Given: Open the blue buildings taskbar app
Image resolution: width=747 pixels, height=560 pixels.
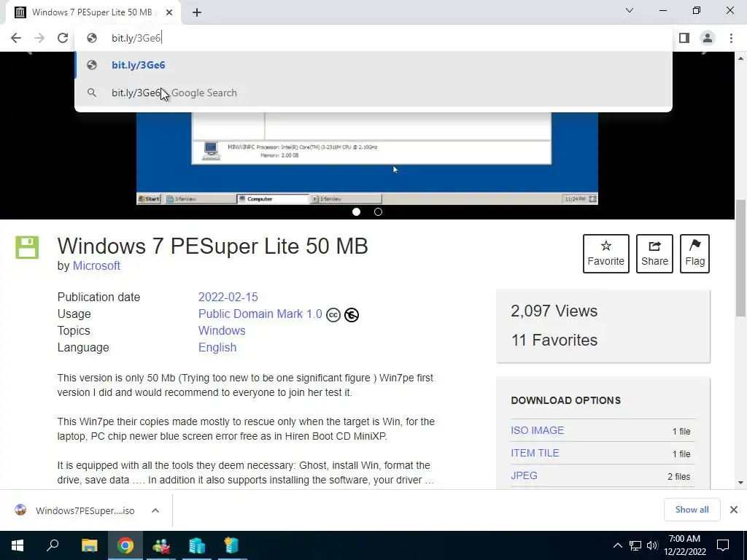Looking at the screenshot, I should point(197,545).
